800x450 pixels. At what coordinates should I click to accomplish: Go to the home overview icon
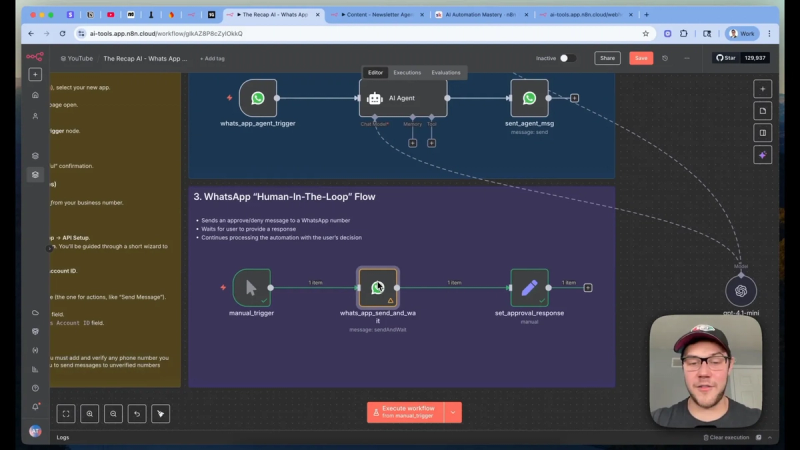point(35,95)
